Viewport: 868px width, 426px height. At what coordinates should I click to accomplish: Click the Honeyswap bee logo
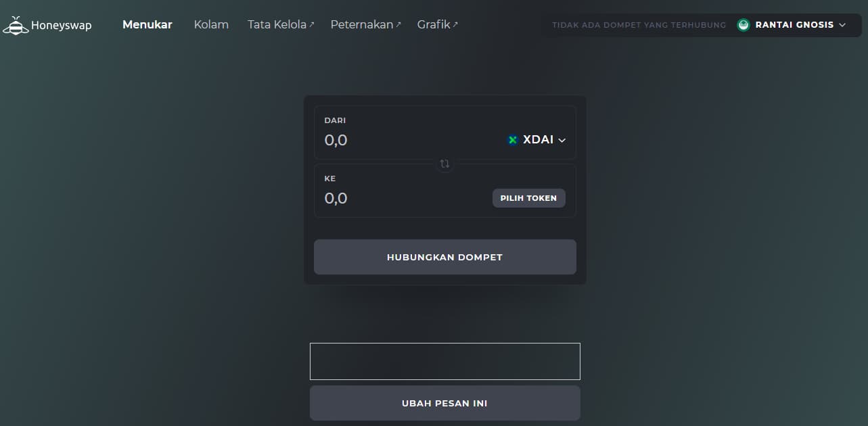click(x=15, y=24)
